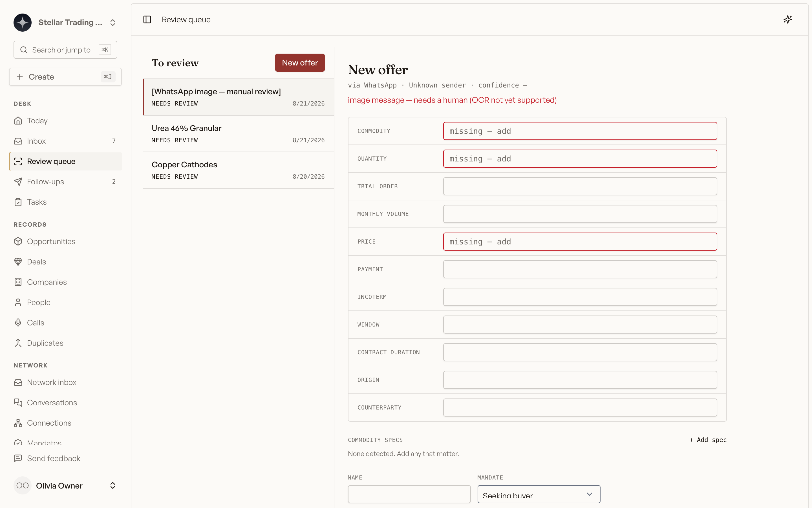Open Opportunities records
Image resolution: width=812 pixels, height=508 pixels.
coord(65,242)
